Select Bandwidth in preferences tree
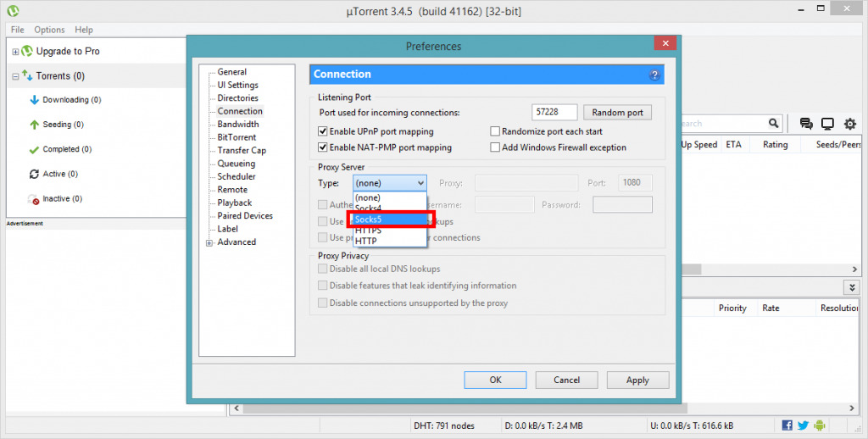 click(x=238, y=124)
